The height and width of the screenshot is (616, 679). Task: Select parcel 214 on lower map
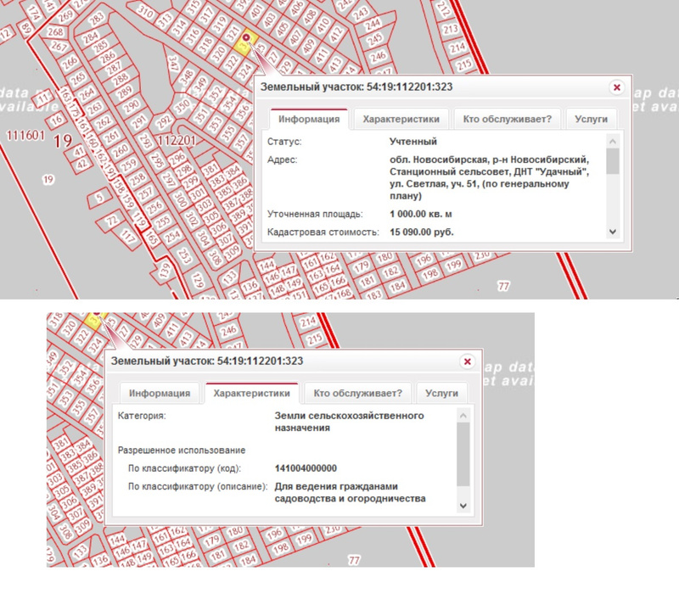click(308, 322)
